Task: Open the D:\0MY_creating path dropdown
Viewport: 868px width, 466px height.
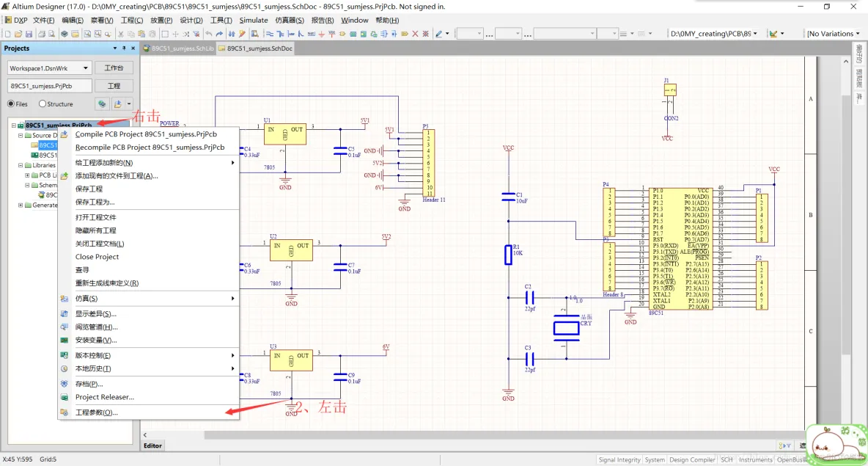Action: coord(755,34)
